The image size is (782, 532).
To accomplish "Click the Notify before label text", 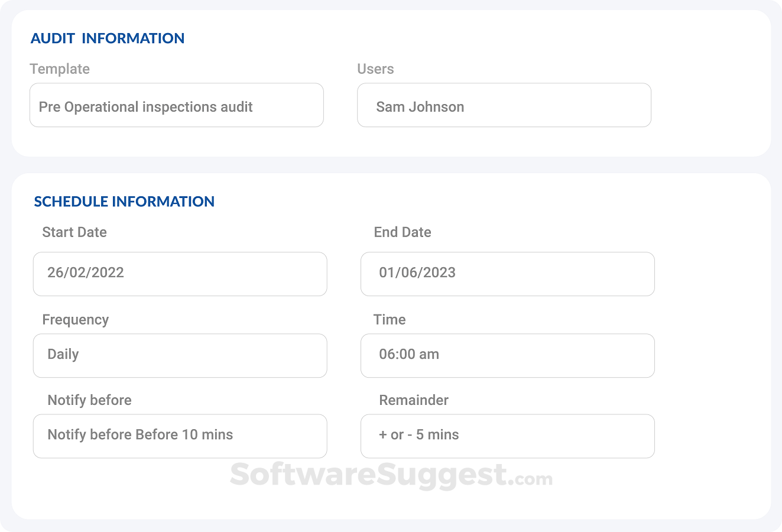I will [x=89, y=400].
